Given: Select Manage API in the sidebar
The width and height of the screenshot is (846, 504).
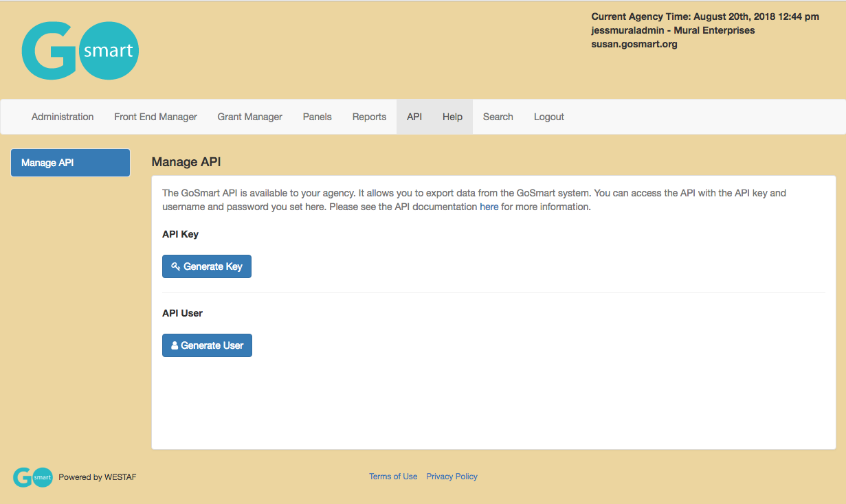Looking at the screenshot, I should [x=70, y=163].
